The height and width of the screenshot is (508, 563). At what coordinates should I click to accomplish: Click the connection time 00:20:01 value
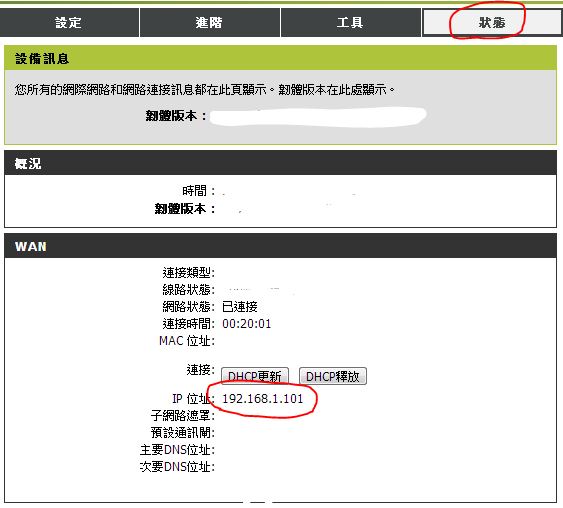coord(246,324)
